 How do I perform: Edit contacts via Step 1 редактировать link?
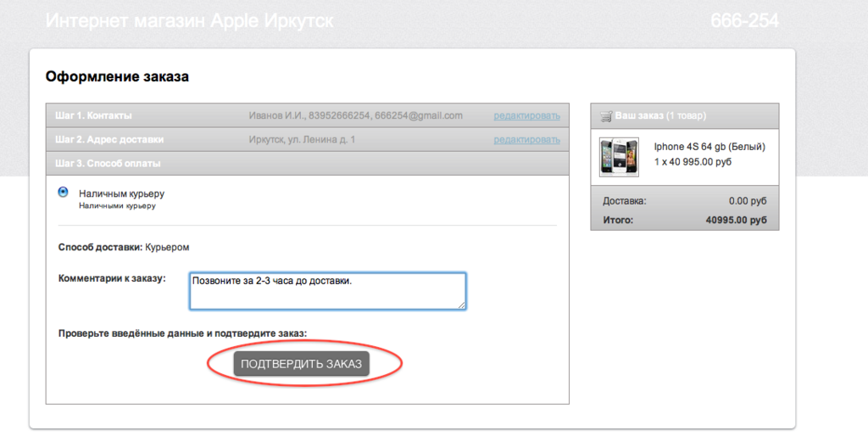(x=526, y=115)
